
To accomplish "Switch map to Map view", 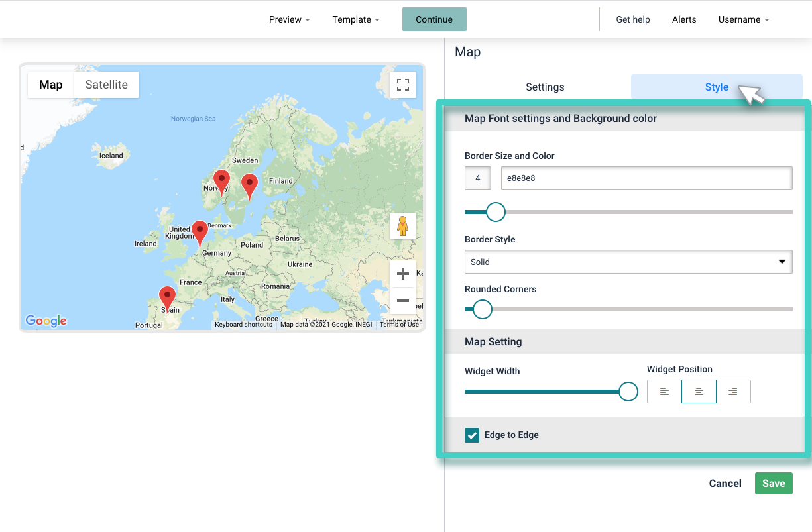I will (51, 85).
